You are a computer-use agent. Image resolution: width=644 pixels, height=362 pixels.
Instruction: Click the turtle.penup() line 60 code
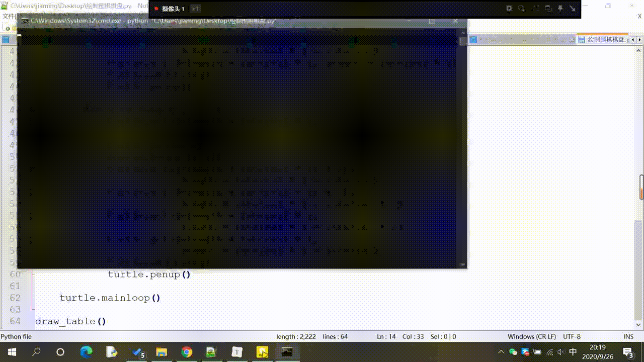pos(149,275)
